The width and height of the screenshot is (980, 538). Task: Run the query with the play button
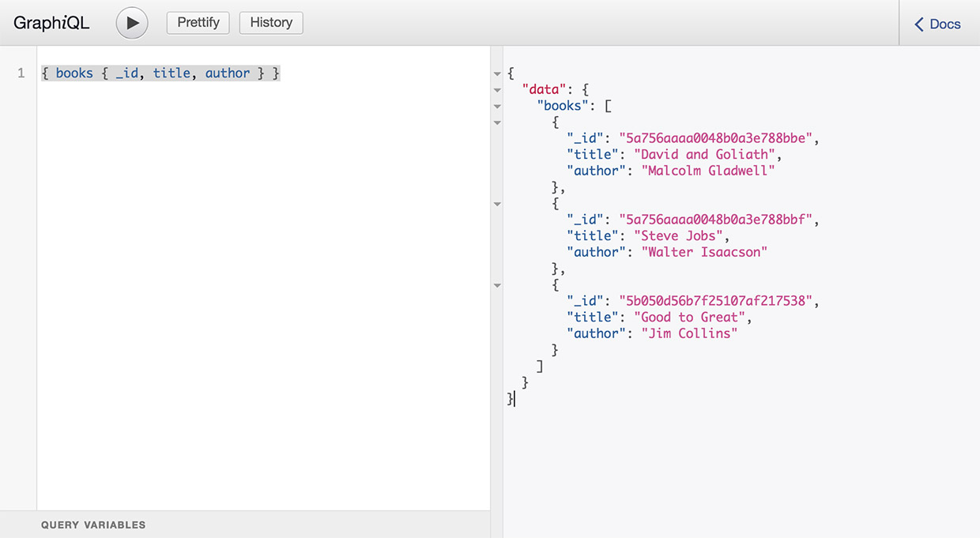[x=131, y=23]
